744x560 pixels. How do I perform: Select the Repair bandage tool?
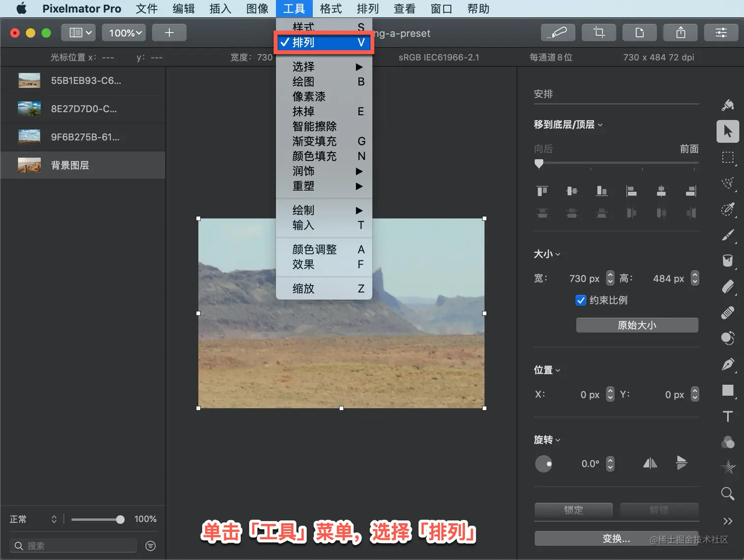728,312
